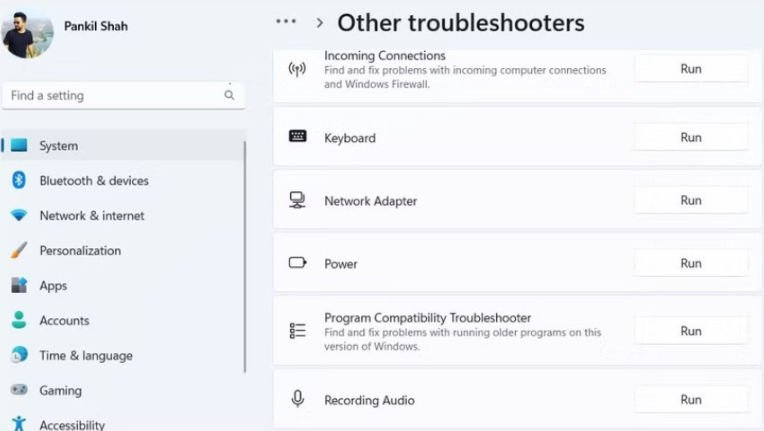Run the Recording Audio troubleshooter
The image size is (764, 431).
[691, 399]
